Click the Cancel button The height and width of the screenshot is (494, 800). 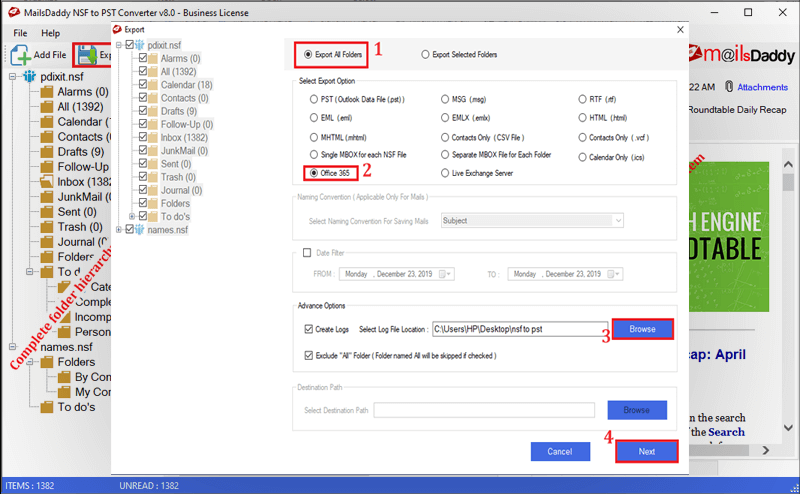click(x=560, y=452)
